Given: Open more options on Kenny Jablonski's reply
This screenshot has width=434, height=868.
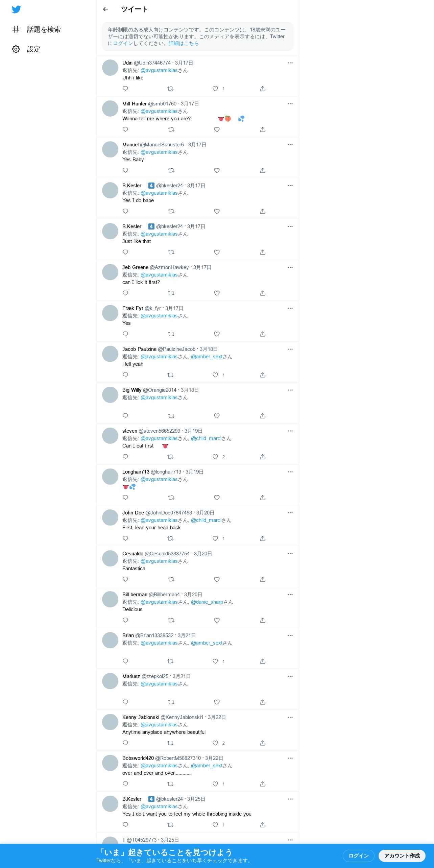Looking at the screenshot, I should [290, 717].
